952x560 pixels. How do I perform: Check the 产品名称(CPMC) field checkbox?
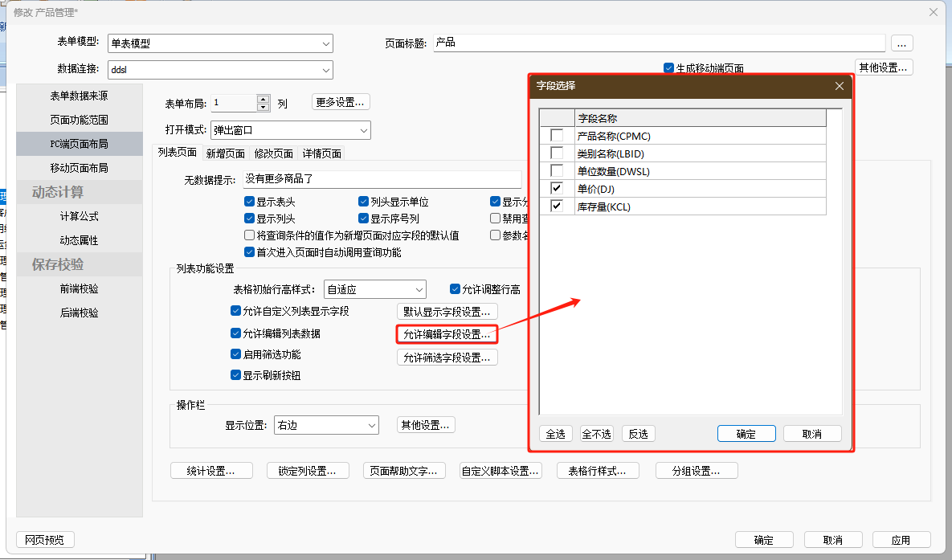coord(556,136)
